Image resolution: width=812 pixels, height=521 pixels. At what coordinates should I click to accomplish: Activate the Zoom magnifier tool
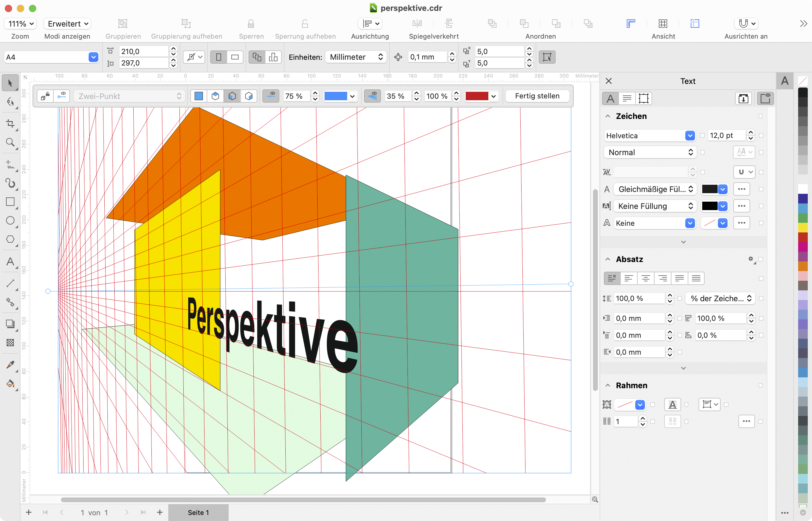click(10, 142)
